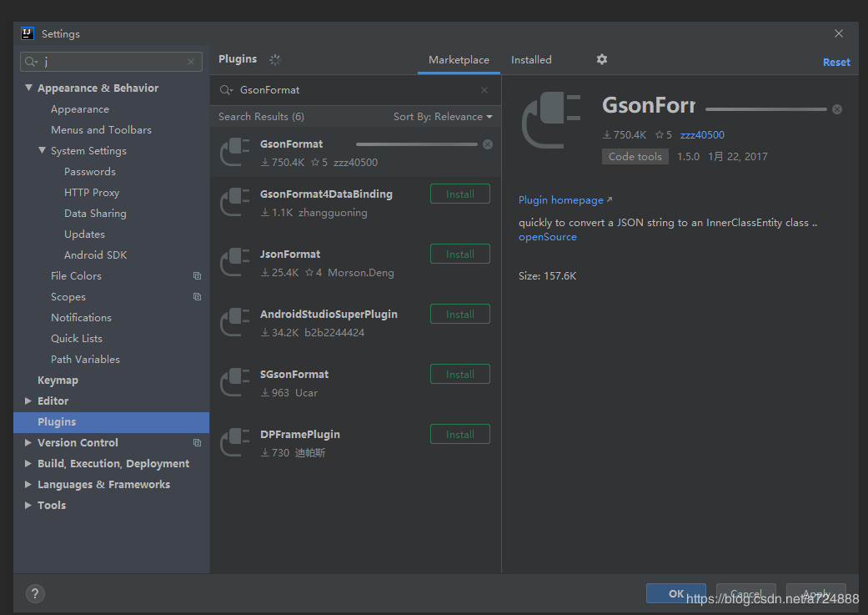Select Keymap in the settings tree

tap(58, 380)
